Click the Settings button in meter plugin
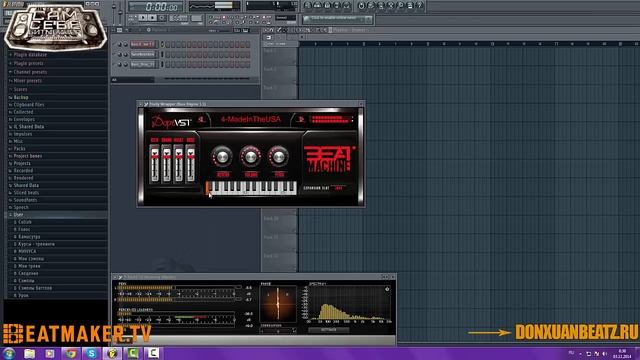 point(329,329)
